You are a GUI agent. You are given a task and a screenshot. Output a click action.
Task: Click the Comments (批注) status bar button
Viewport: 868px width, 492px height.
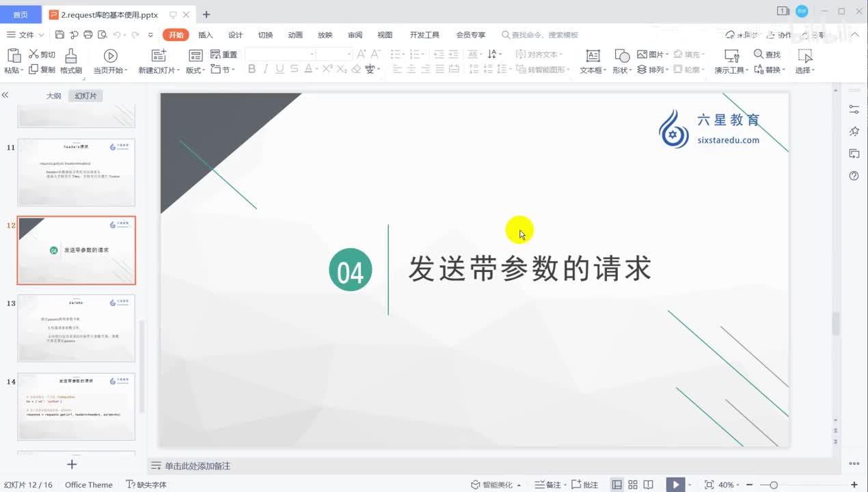coord(584,484)
